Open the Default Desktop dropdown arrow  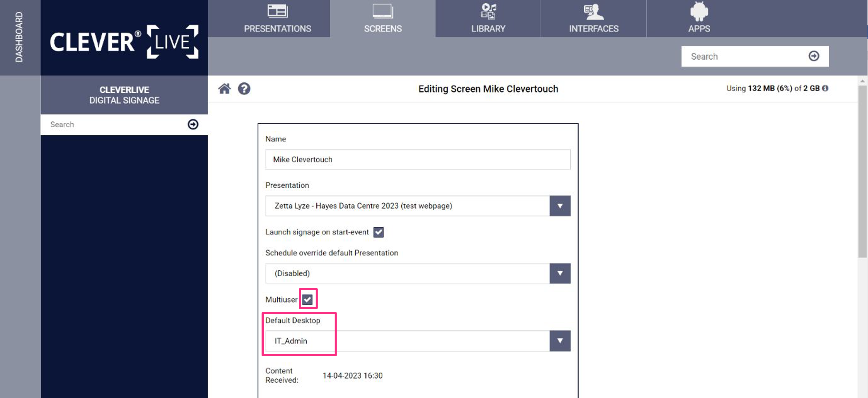click(560, 341)
